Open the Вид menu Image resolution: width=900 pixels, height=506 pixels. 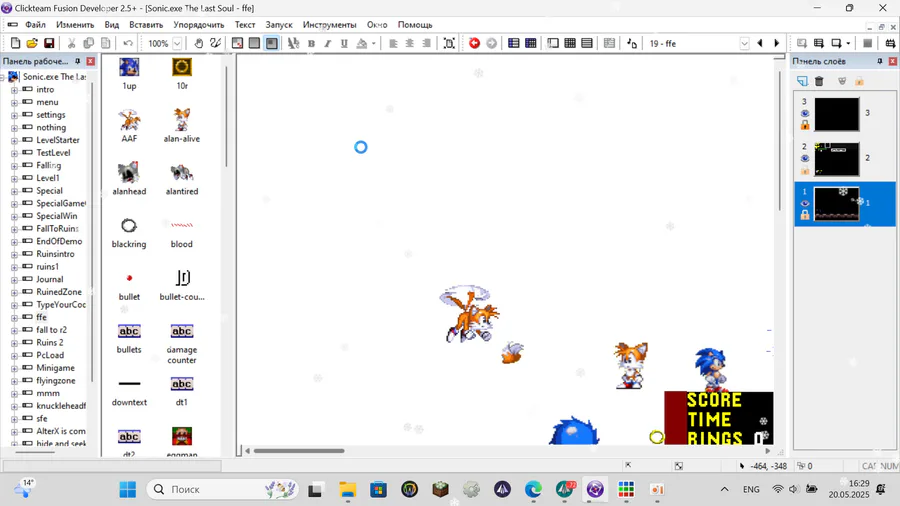tap(111, 25)
